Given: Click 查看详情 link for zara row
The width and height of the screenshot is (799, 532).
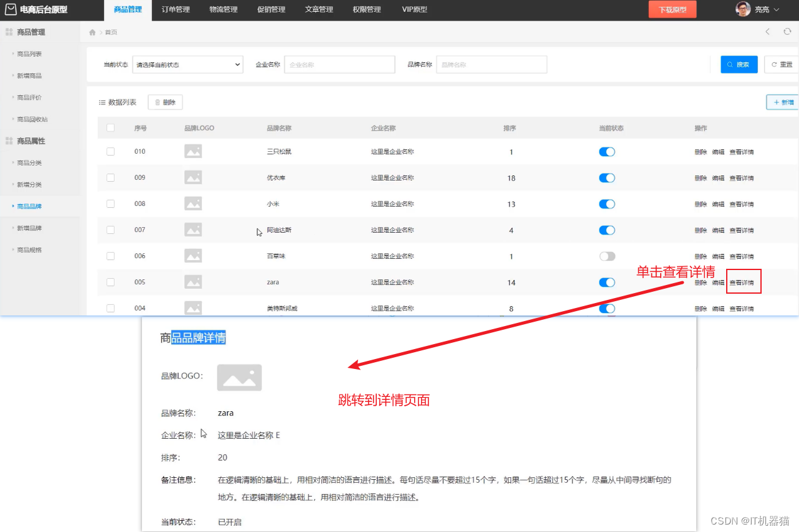Looking at the screenshot, I should [742, 282].
